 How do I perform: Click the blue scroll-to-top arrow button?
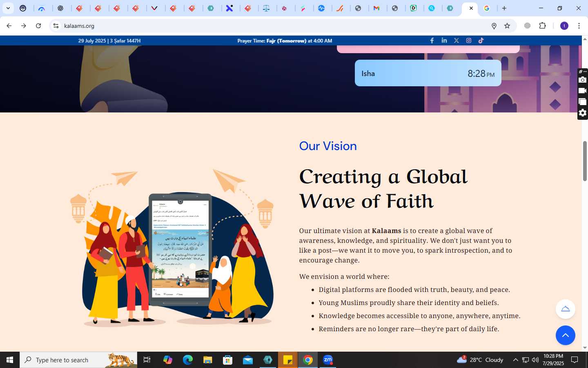click(566, 335)
